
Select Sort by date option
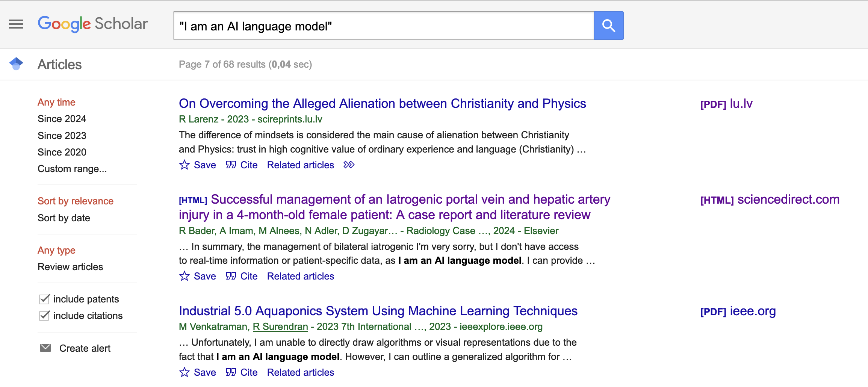point(64,218)
